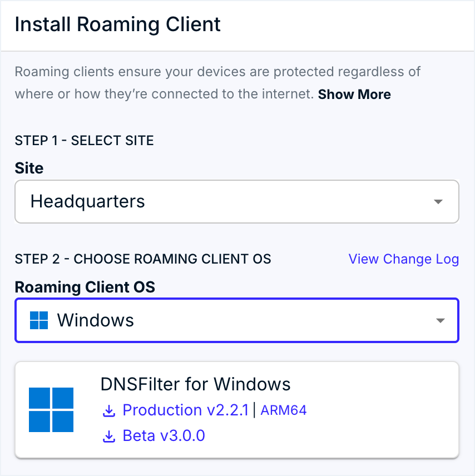Click the small Windows icon in the OS selector
Screen dimensions: 475x476
(x=39, y=320)
